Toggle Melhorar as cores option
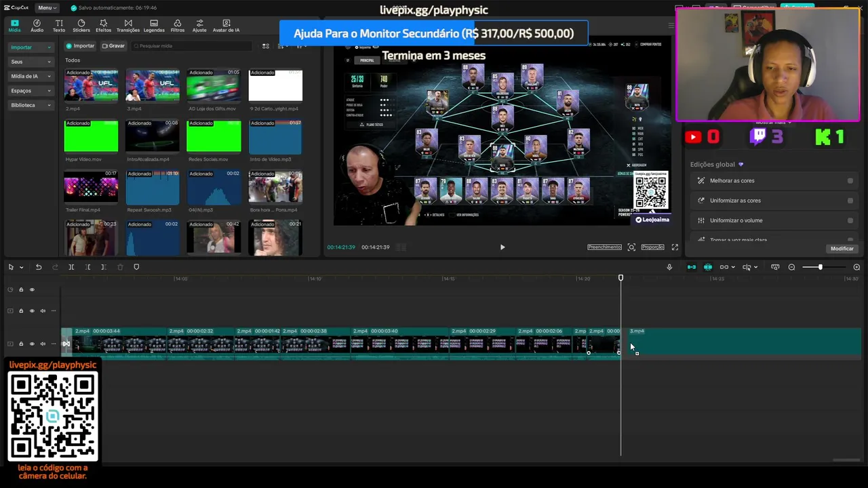 click(850, 181)
